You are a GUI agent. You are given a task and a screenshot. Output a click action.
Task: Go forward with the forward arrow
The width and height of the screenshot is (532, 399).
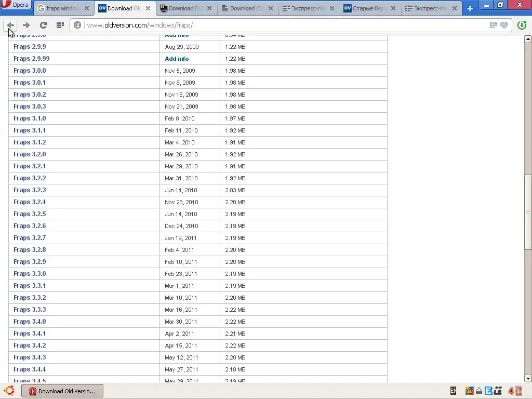click(26, 25)
